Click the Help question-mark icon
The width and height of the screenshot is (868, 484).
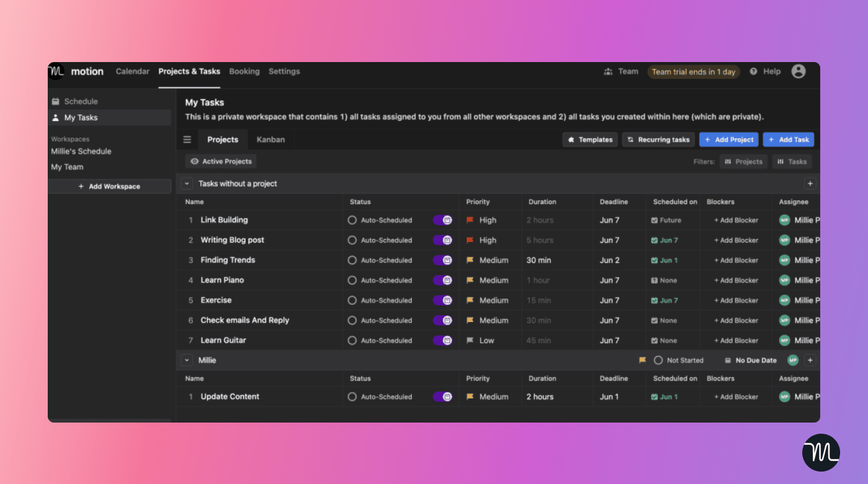point(752,71)
